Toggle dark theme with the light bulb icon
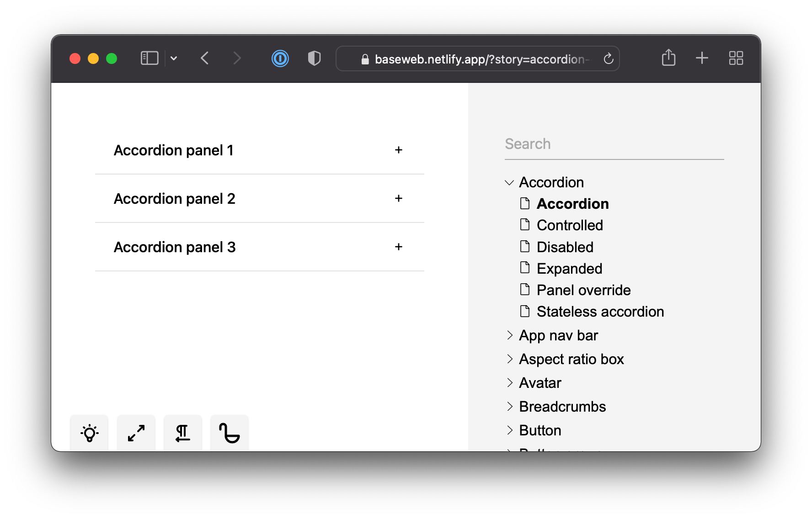This screenshot has width=812, height=519. 89,433
